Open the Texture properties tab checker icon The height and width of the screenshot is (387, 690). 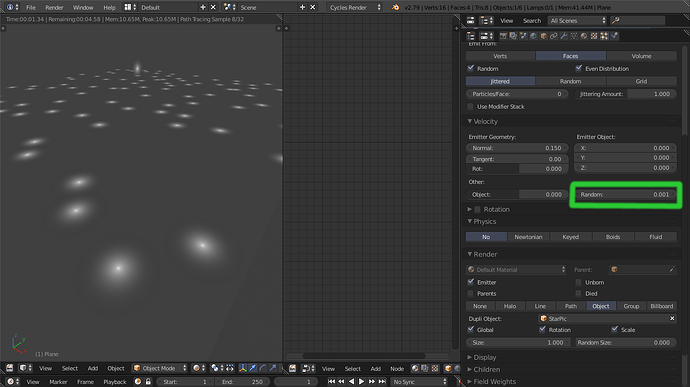point(594,36)
